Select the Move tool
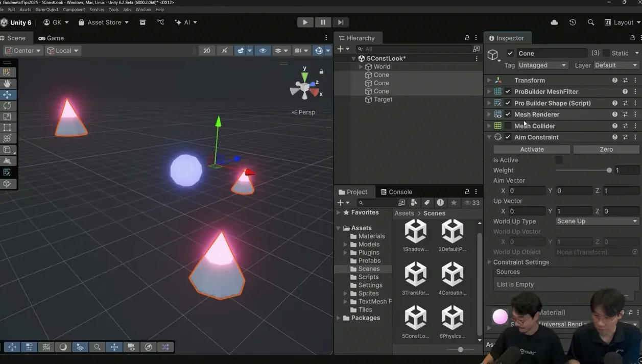642x364 pixels. [7, 94]
